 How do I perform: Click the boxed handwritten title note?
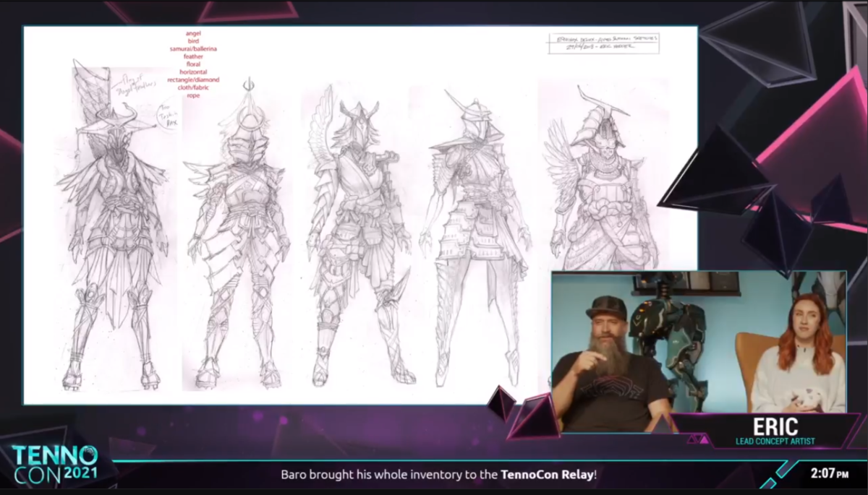(x=603, y=43)
